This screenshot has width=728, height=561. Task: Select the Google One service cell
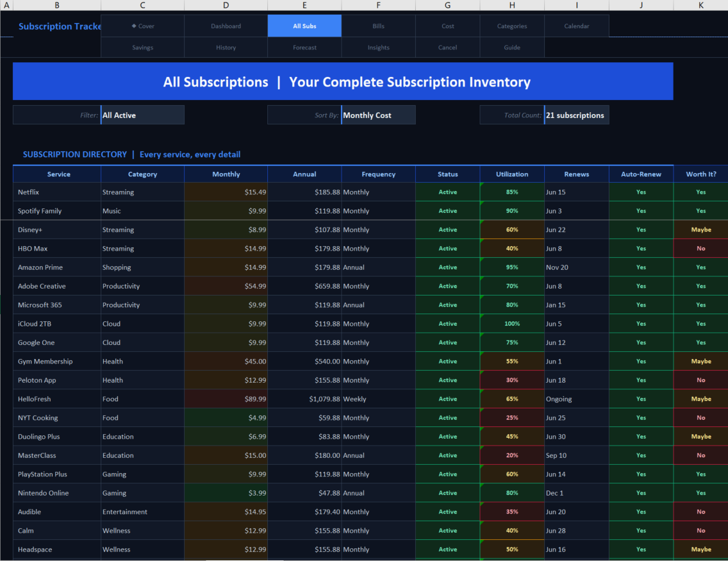click(x=57, y=342)
